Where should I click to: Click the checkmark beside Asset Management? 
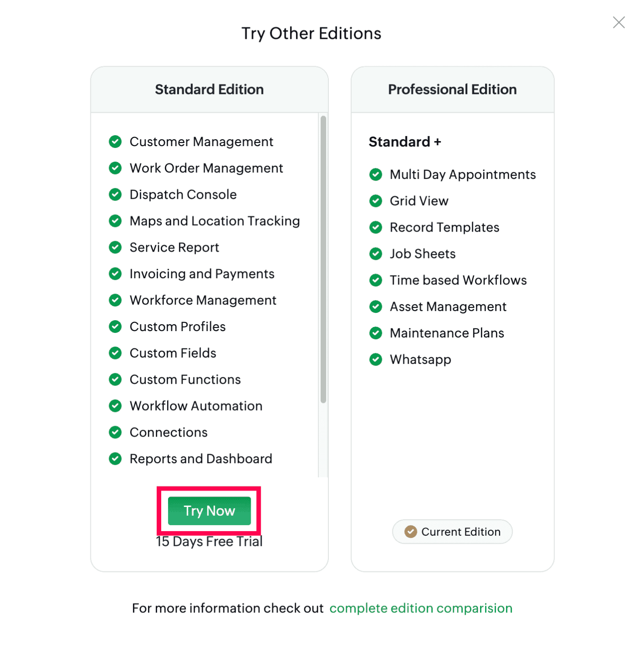click(375, 306)
